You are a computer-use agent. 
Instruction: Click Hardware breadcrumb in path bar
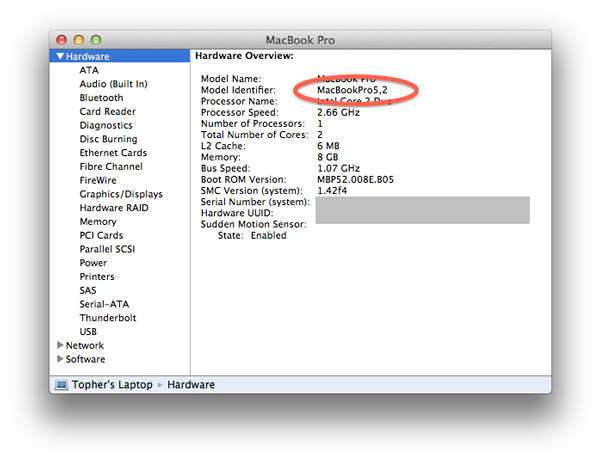191,385
